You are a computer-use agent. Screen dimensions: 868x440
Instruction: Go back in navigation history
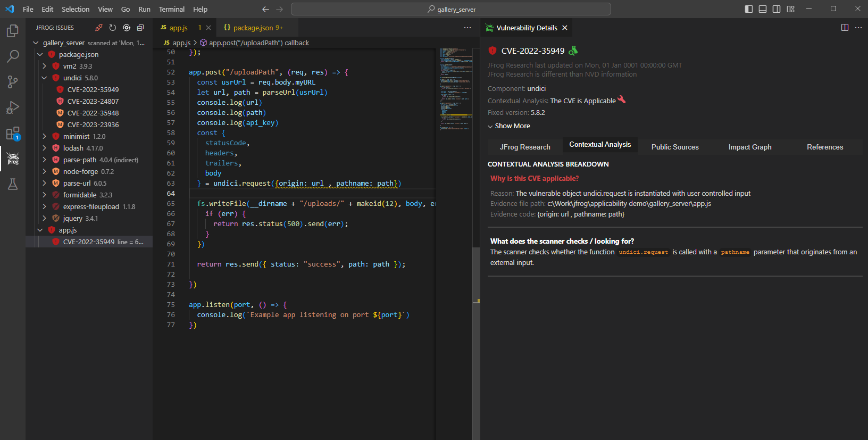[x=266, y=9]
